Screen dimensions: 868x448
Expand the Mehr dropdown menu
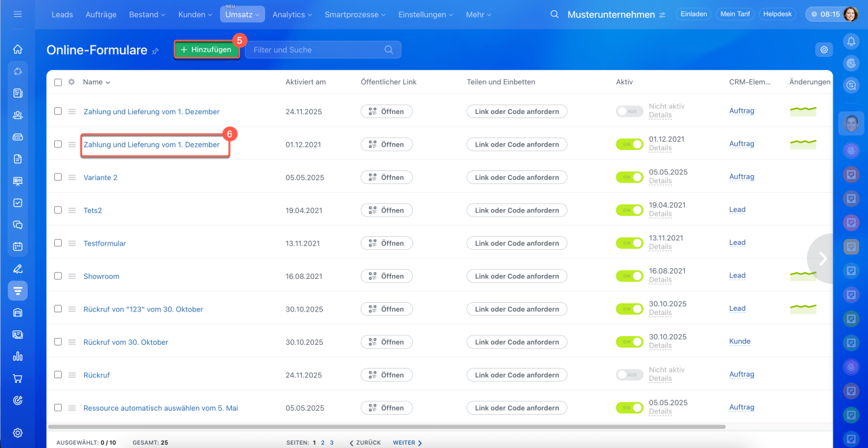click(x=479, y=14)
